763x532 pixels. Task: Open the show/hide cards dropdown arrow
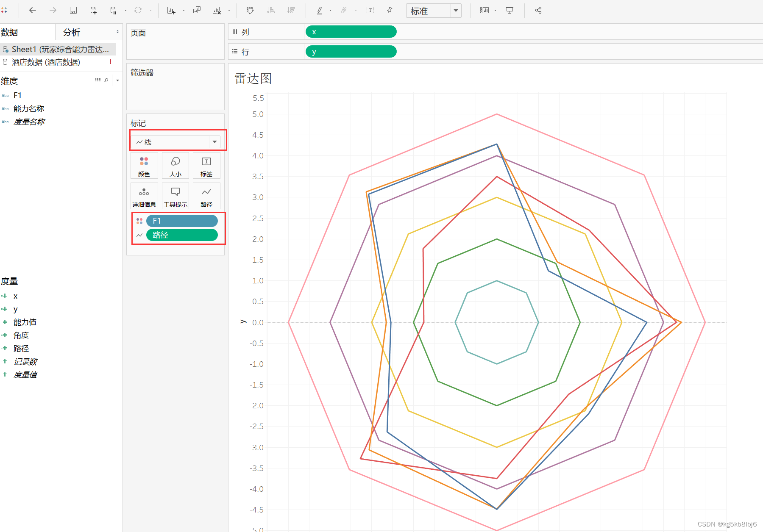[x=495, y=10]
